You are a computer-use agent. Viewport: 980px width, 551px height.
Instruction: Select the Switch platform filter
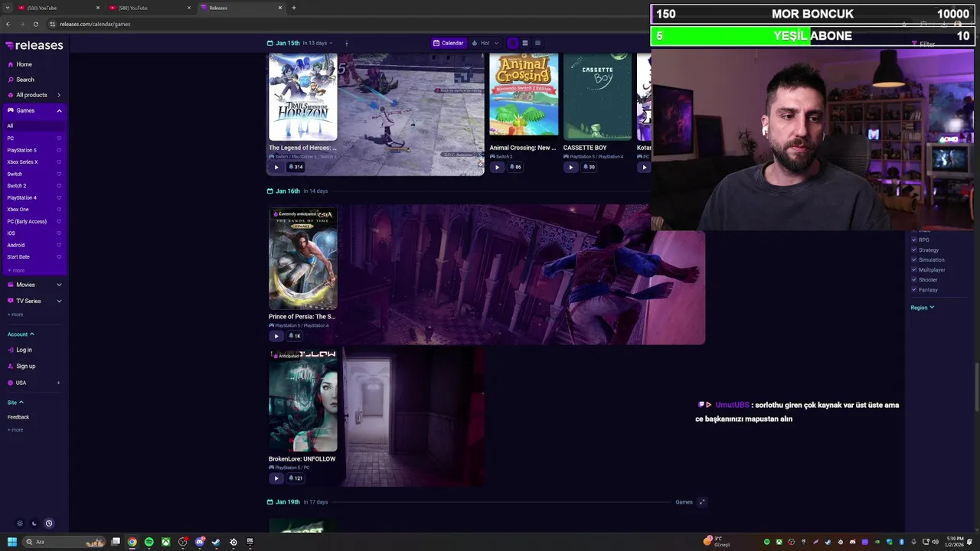click(15, 174)
